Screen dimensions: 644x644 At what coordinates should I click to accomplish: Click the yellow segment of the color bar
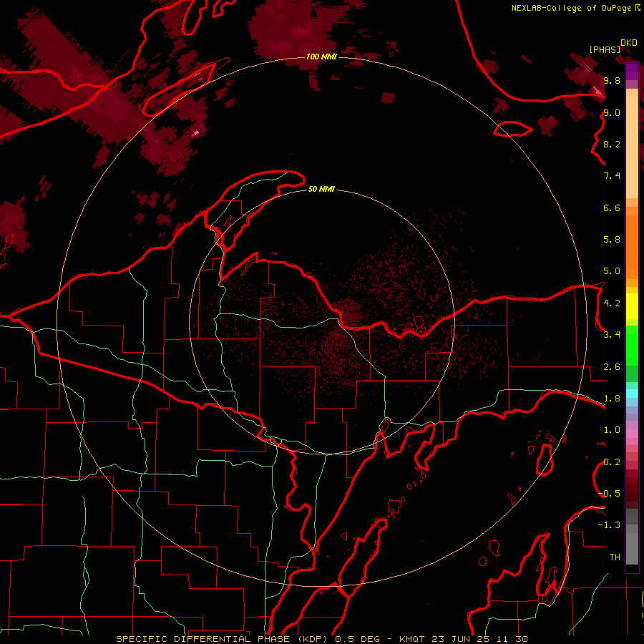632,306
